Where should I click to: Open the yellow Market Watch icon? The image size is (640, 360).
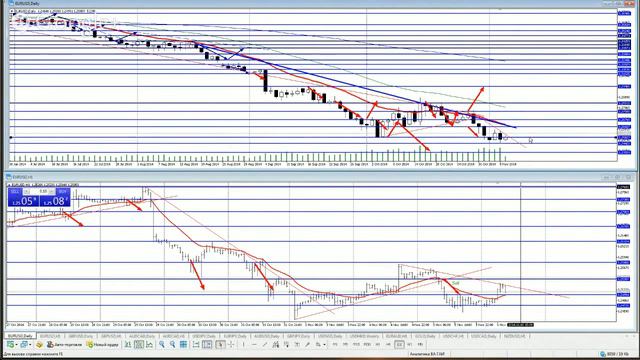point(39,344)
